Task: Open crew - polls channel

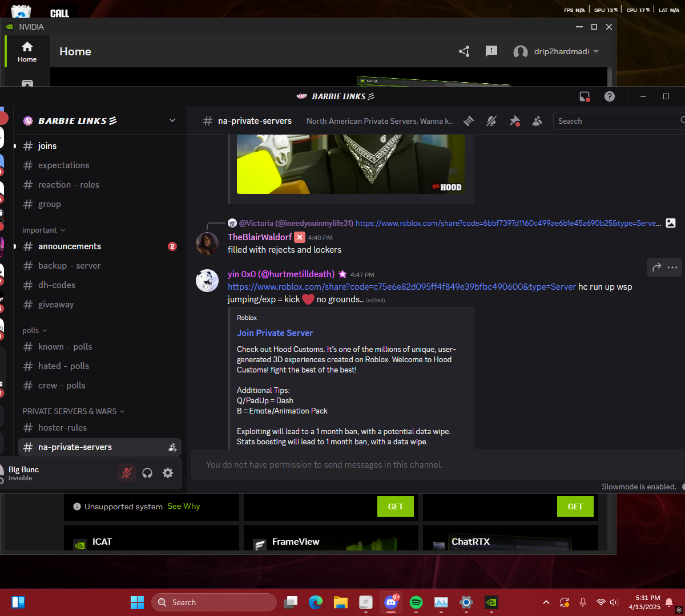Action: (x=99, y=386)
